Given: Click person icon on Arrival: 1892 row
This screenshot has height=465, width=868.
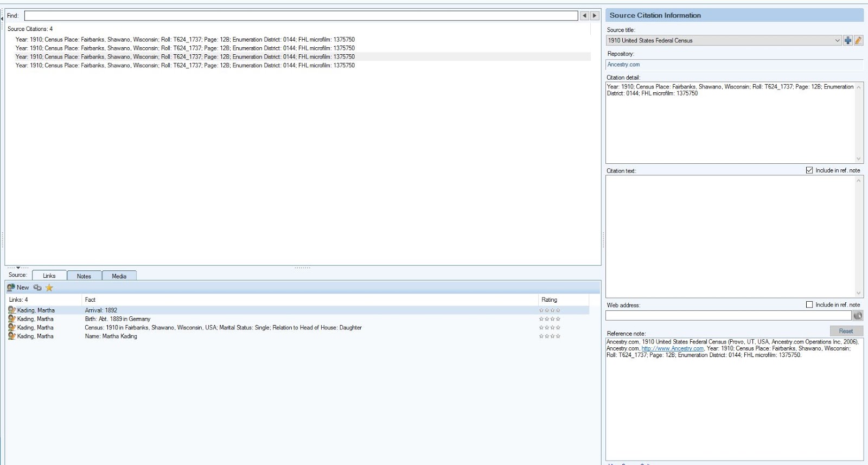Looking at the screenshot, I should pyautogui.click(x=12, y=310).
